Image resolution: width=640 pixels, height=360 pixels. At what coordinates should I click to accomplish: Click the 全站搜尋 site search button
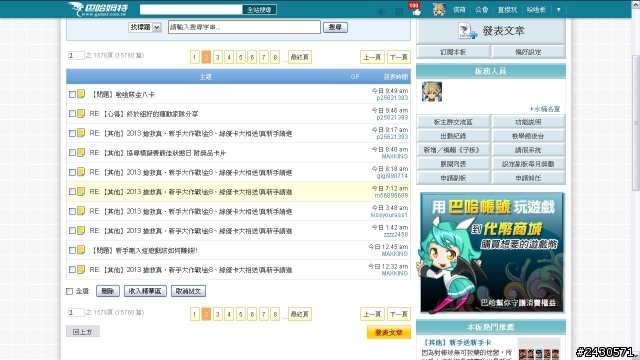pyautogui.click(x=260, y=9)
